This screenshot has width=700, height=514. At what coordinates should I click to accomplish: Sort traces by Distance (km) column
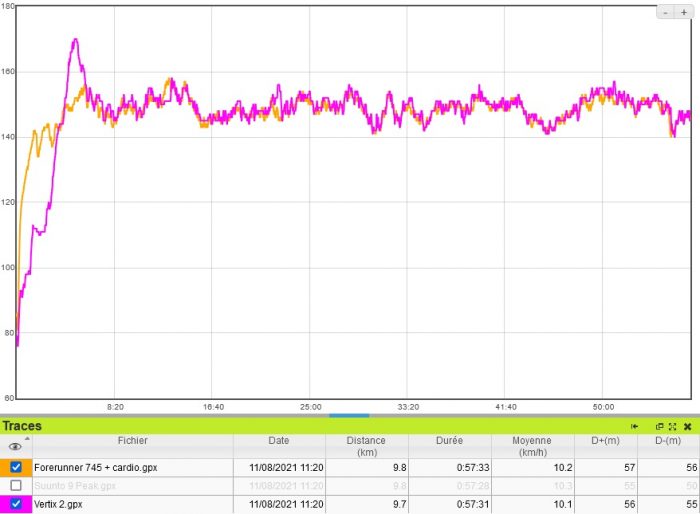coord(366,446)
